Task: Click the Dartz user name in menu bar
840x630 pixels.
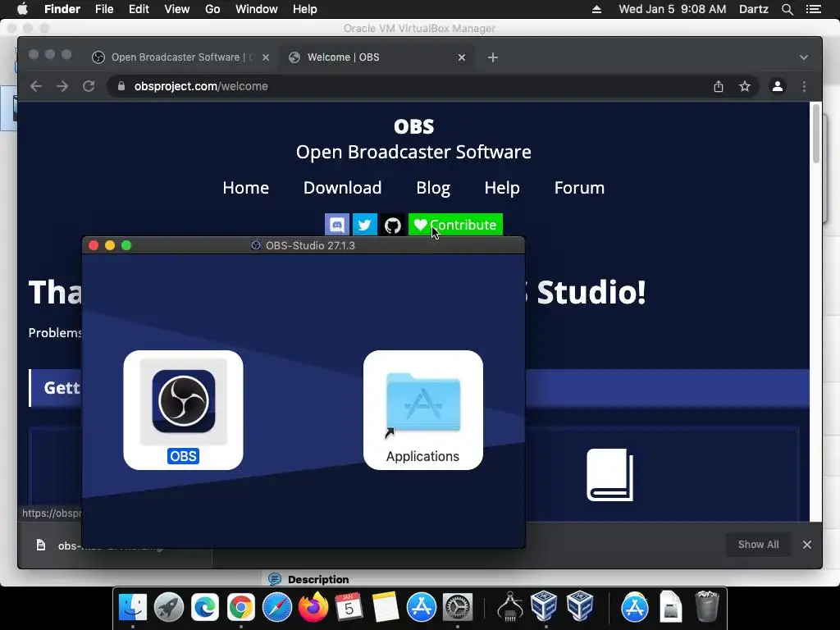Action: 753,9
